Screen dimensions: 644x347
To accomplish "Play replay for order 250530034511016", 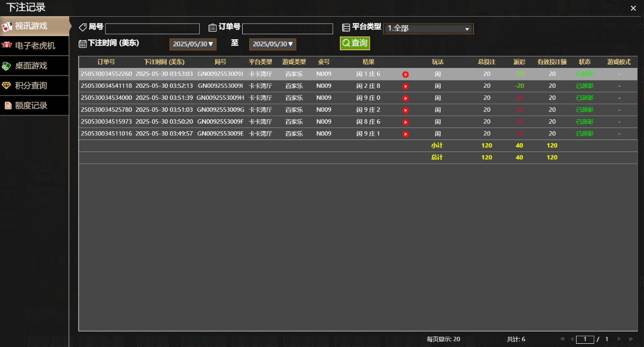I will (405, 134).
